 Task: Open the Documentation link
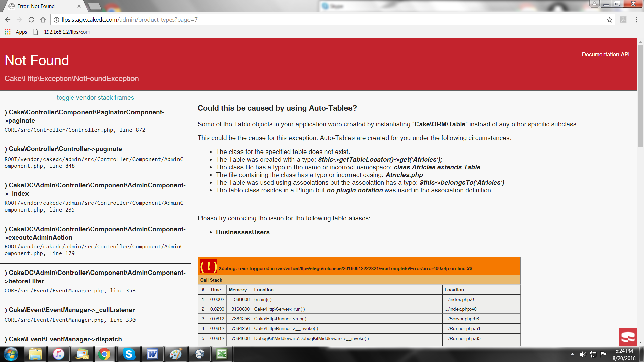600,54
